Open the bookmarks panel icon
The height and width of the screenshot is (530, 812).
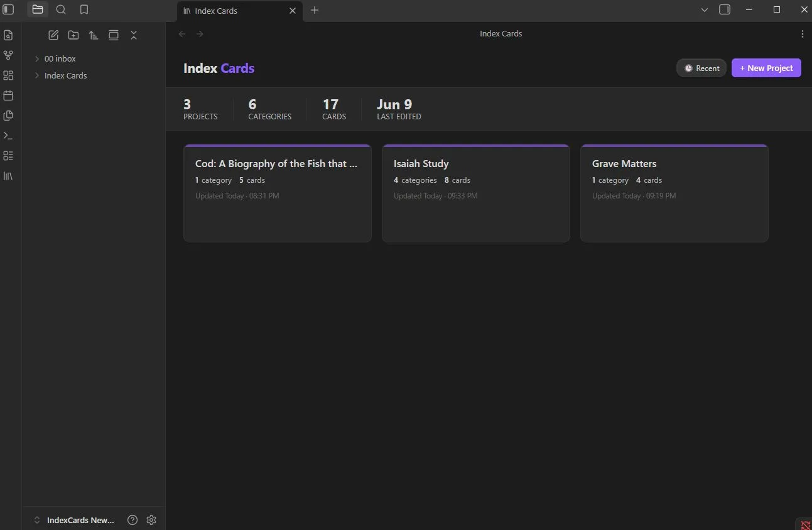pyautogui.click(x=84, y=9)
